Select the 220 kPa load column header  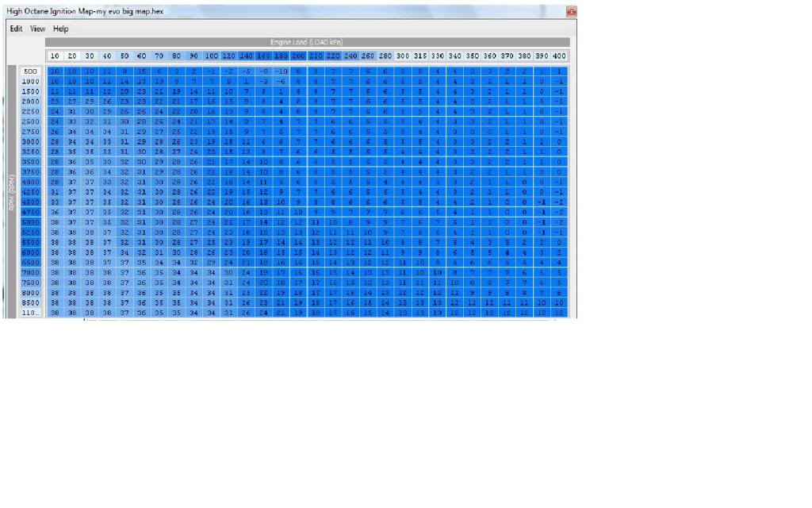[333, 56]
